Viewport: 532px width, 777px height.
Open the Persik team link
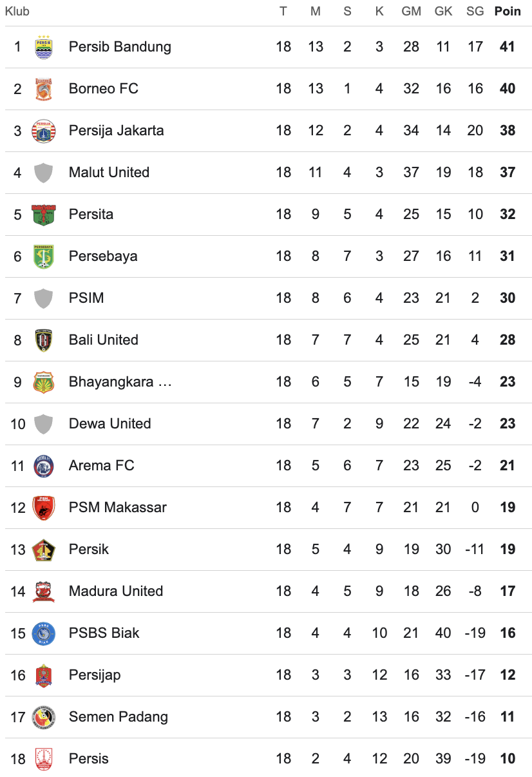(89, 550)
